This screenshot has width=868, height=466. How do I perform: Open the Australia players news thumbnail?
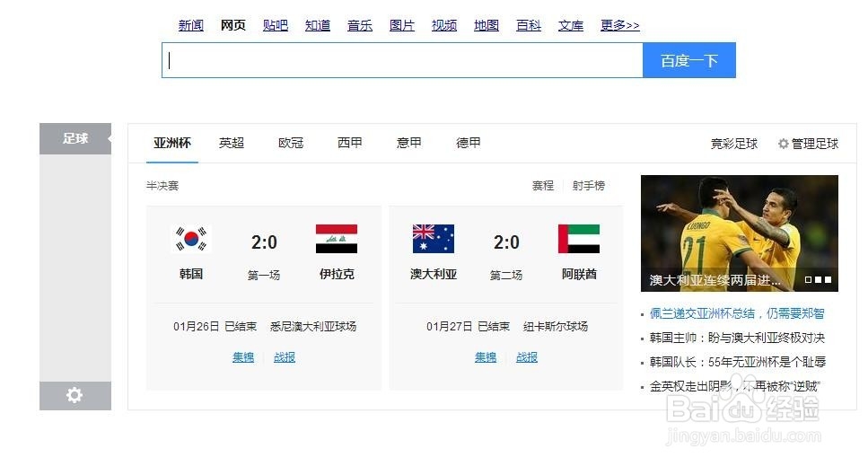(x=740, y=233)
